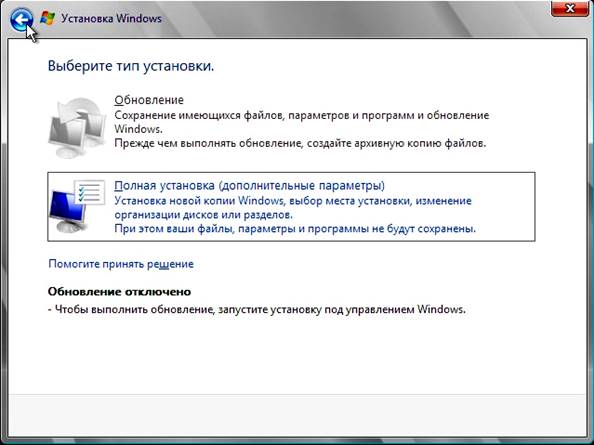Screen dimensions: 594x445
Task: Click the Установка Windows title text
Action: click(111, 18)
